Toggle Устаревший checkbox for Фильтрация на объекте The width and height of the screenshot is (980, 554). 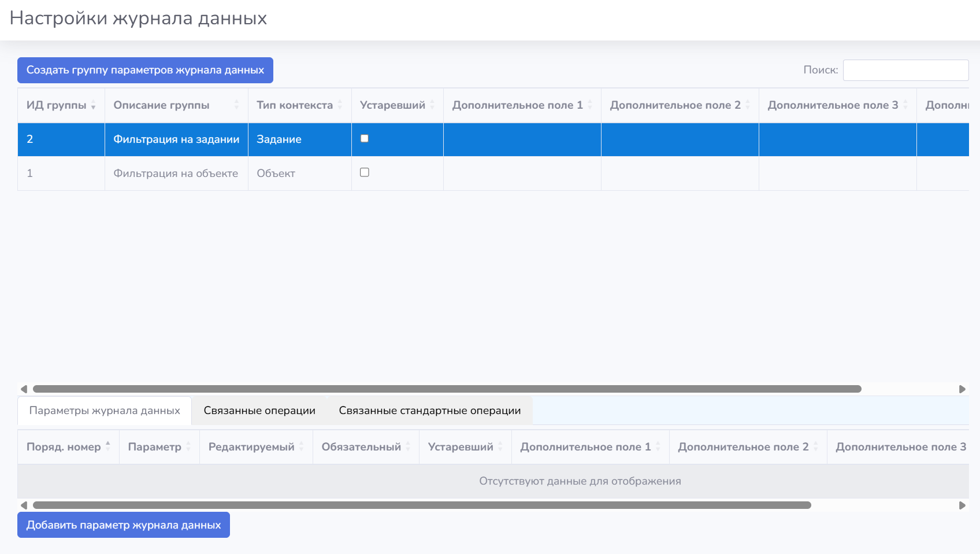365,172
